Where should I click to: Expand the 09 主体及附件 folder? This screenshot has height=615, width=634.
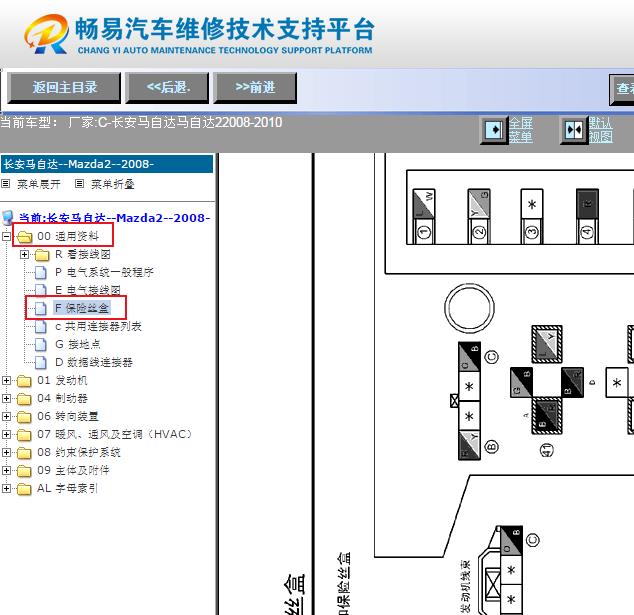click(6, 471)
